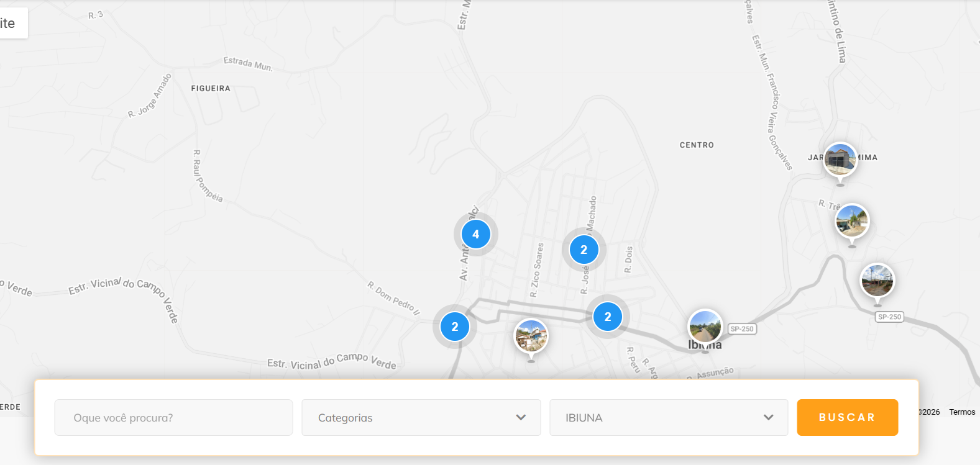
Task: Focus the 'Oque você procura?' search field
Action: pos(173,418)
